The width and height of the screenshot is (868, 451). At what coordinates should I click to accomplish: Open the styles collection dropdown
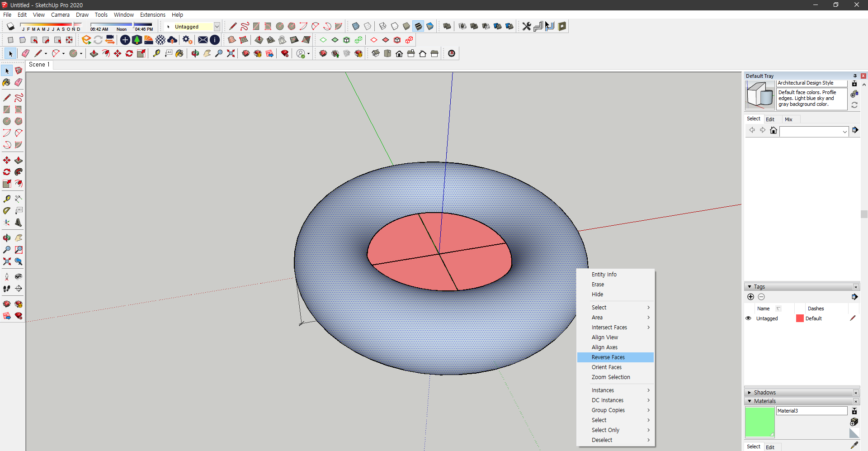(844, 132)
